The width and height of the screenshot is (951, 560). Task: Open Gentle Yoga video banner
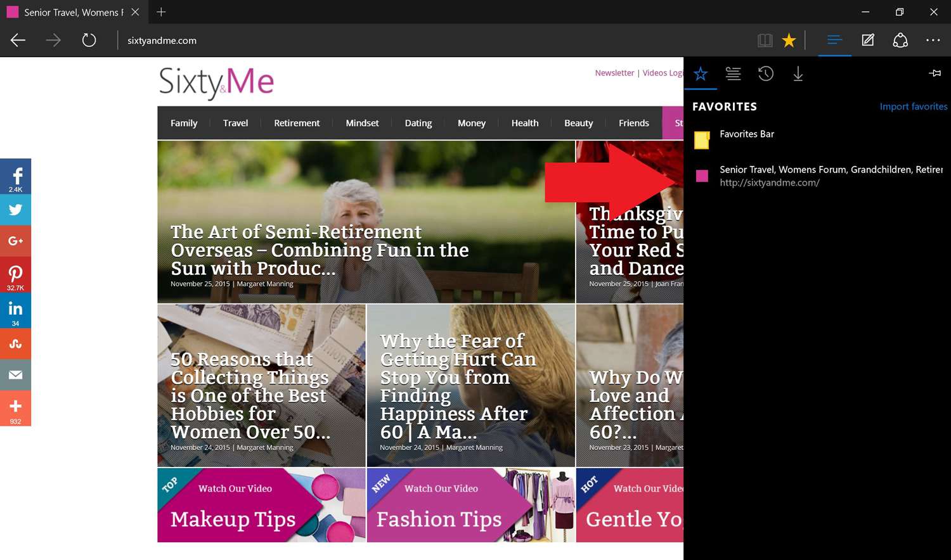(x=630, y=506)
